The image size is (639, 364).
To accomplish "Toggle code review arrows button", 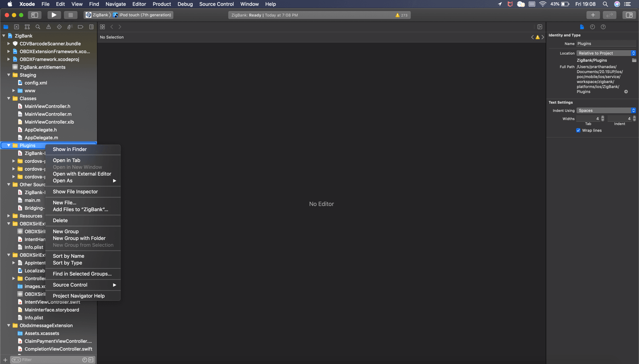I will click(610, 15).
